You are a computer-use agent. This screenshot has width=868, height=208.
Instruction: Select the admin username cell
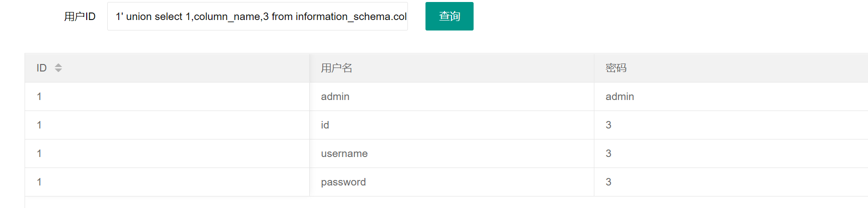[x=452, y=96]
